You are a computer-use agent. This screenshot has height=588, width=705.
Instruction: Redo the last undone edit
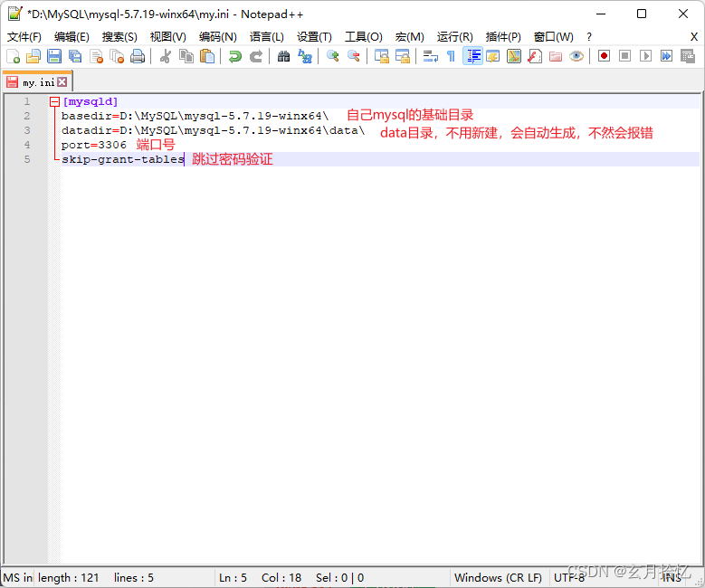point(256,56)
